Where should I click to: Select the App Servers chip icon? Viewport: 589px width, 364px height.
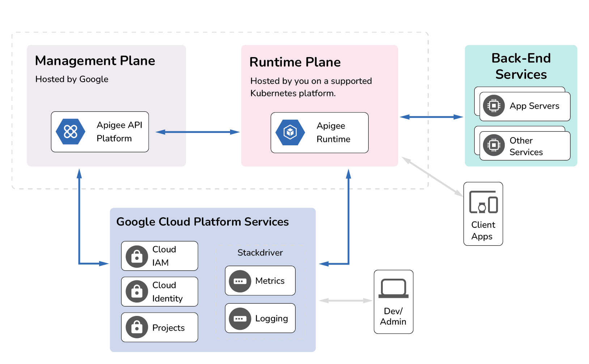point(493,106)
